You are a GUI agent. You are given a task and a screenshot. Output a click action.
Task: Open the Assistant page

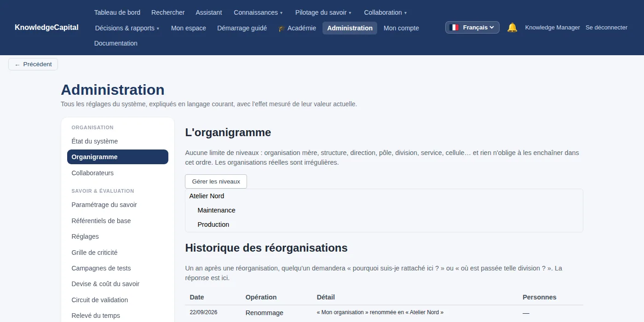(209, 12)
